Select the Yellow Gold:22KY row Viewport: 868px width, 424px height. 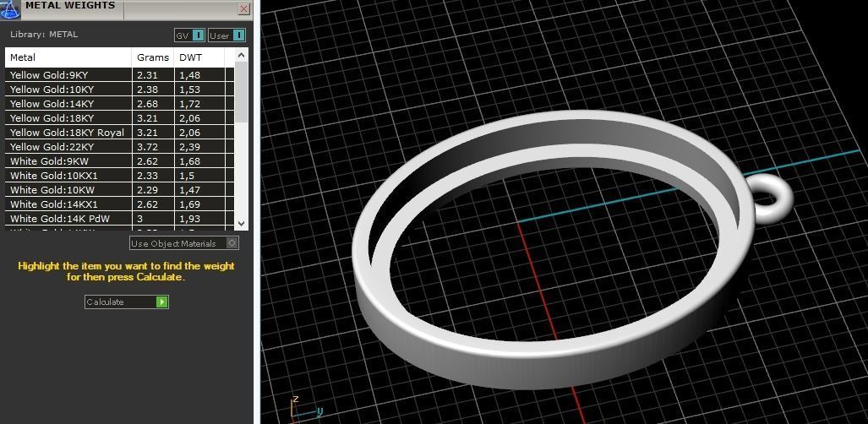[x=119, y=147]
